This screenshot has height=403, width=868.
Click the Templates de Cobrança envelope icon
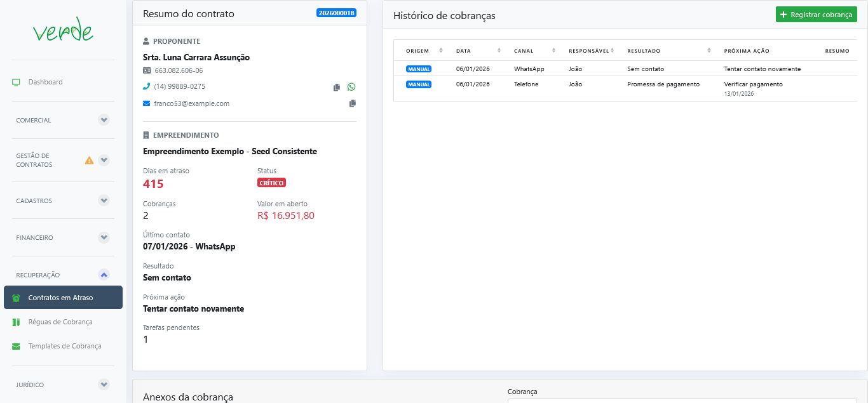click(17, 347)
